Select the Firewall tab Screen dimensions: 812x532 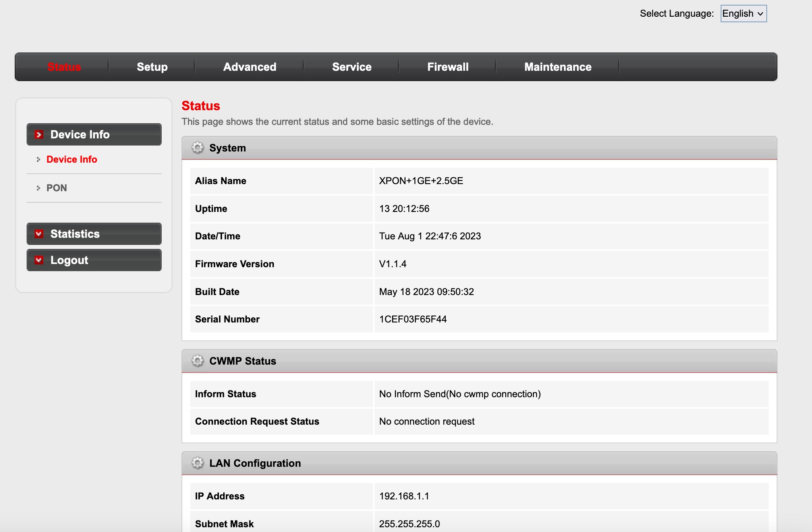point(448,67)
